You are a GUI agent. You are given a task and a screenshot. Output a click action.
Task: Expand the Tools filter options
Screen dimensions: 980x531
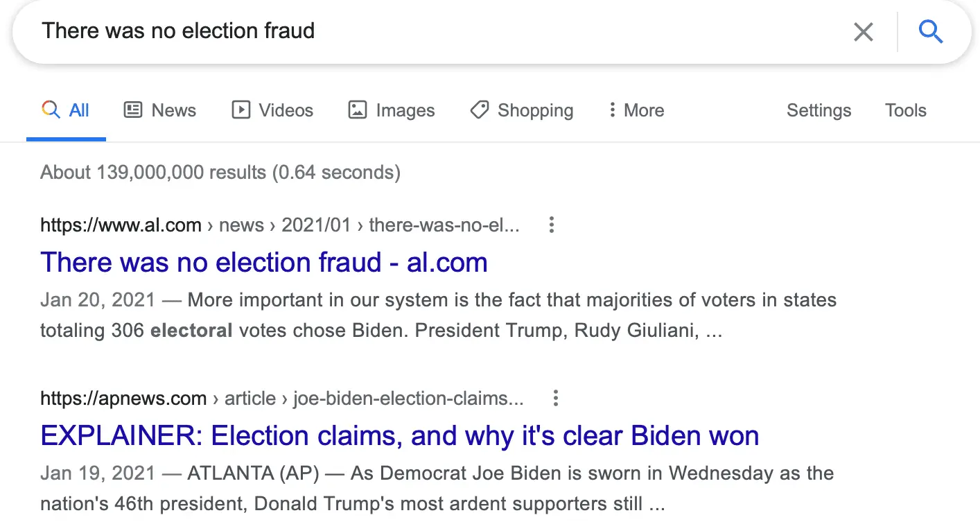click(905, 110)
